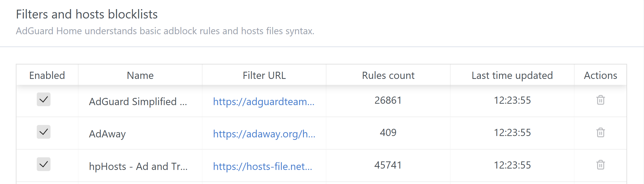This screenshot has width=644, height=184.
Task: Sort filters by the Name column header
Action: click(140, 75)
